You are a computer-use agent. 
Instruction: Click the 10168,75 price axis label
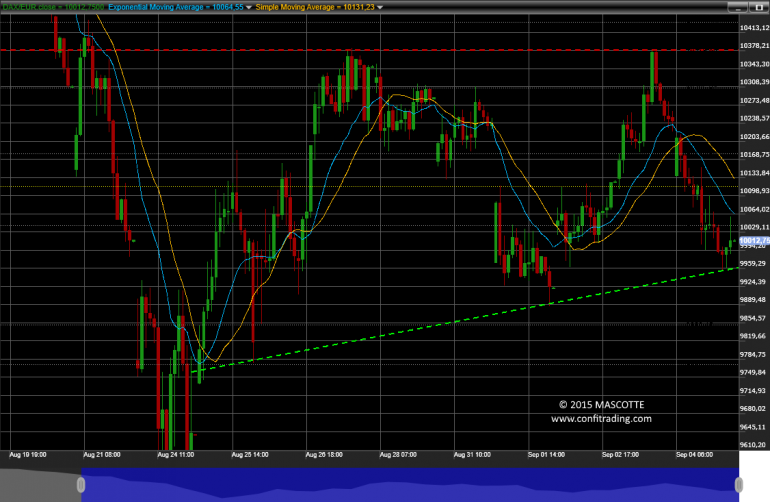click(754, 155)
